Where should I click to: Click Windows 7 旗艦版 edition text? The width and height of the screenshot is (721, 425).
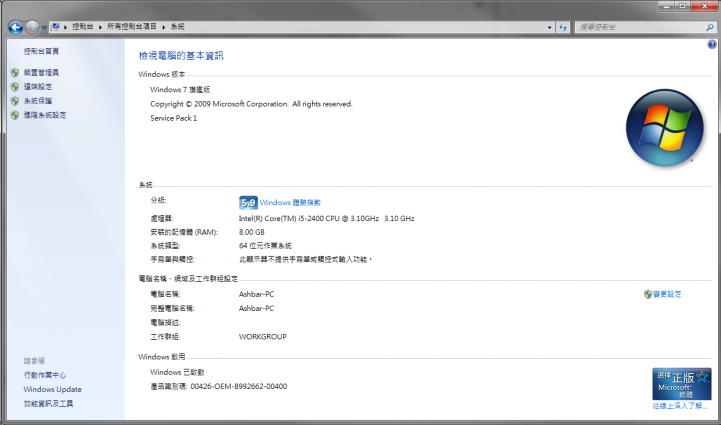[180, 90]
